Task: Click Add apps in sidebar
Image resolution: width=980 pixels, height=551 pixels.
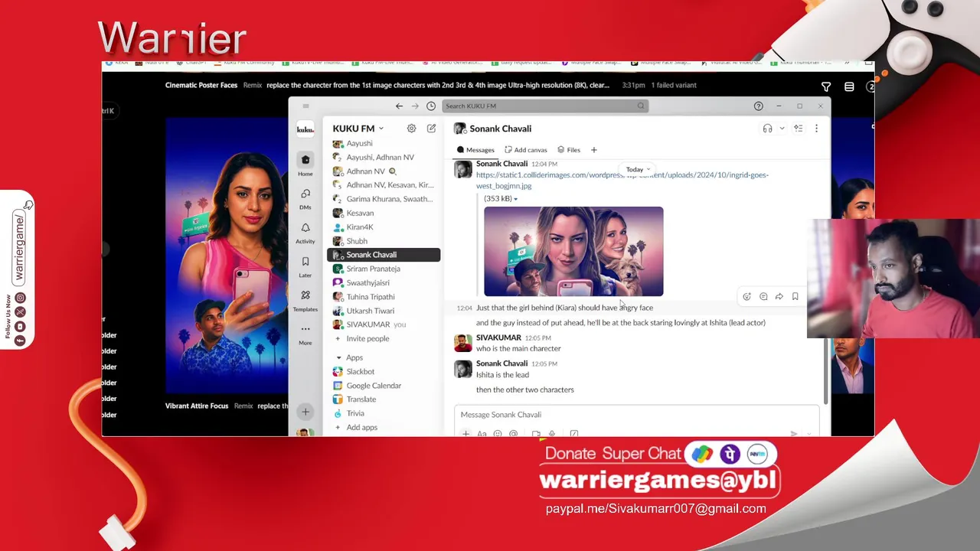Action: [x=361, y=427]
